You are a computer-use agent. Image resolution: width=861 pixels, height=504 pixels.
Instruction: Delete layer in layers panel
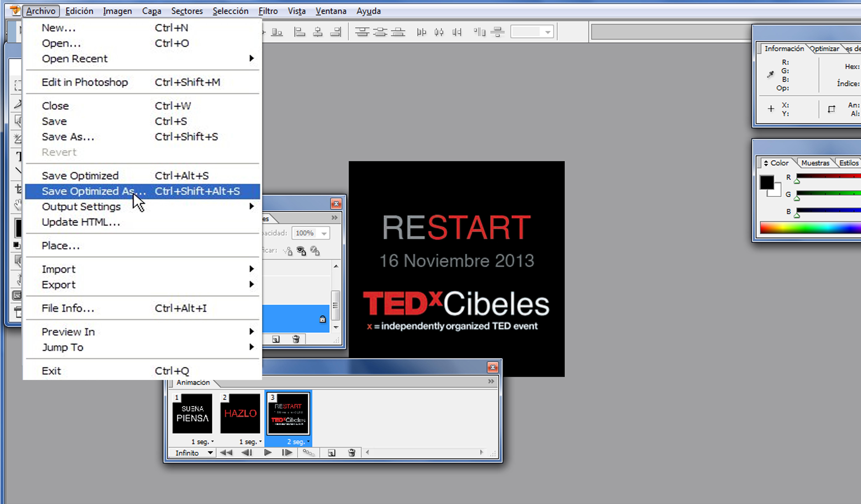(x=296, y=339)
